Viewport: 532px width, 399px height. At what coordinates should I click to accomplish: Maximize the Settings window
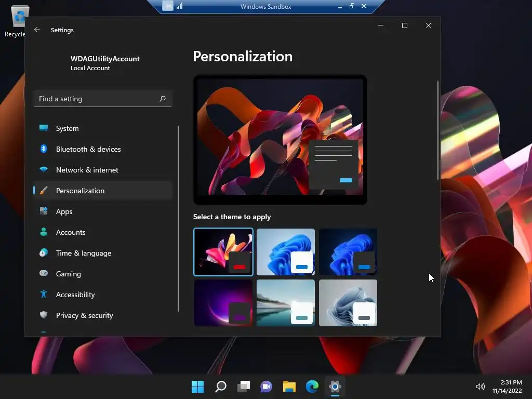point(404,25)
